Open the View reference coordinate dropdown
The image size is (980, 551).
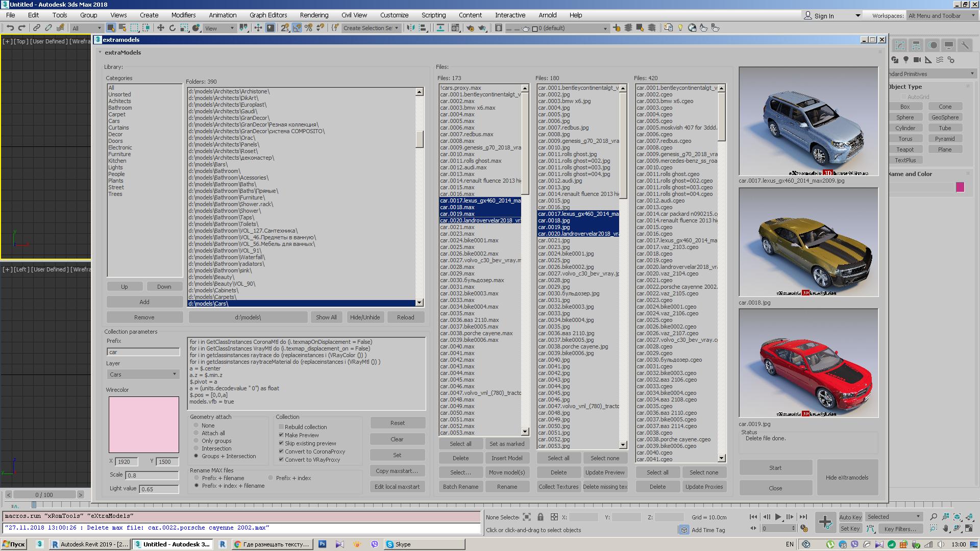tap(219, 28)
